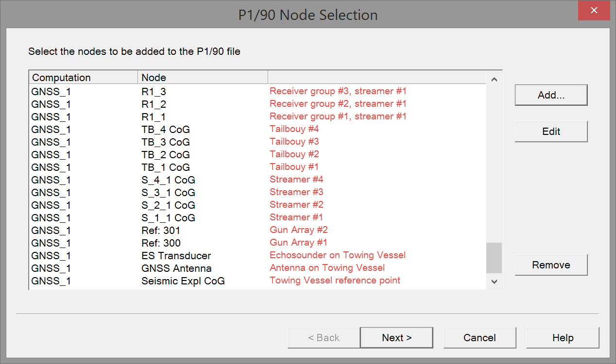The image size is (616, 364).
Task: Proceed with the Next > button
Action: [396, 338]
